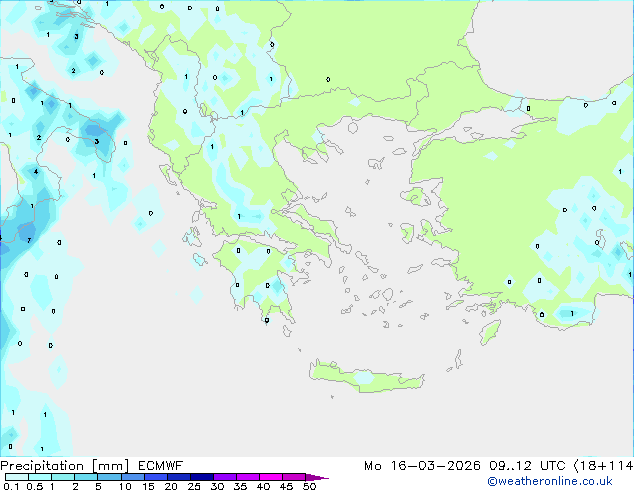Click the '(18+114' forecast run text
Screen dimensions: 634x490
pos(603,466)
